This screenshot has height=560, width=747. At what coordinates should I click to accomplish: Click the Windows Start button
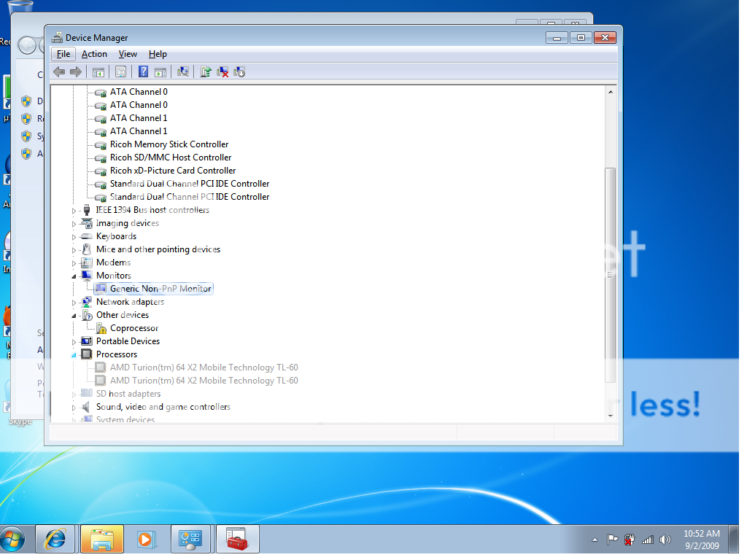click(12, 540)
